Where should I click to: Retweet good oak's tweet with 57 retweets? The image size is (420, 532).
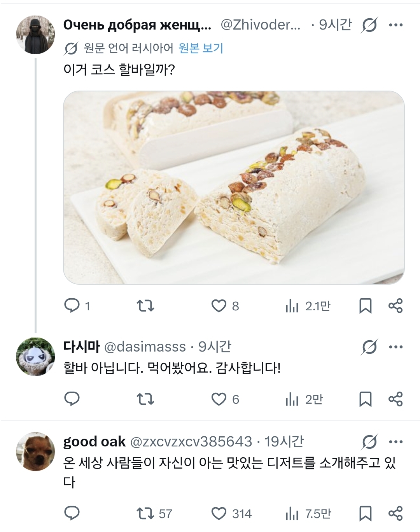146,514
